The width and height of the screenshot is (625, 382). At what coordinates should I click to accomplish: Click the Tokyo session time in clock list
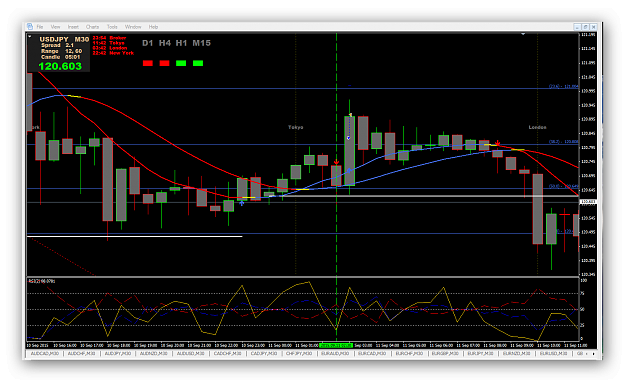pos(108,43)
